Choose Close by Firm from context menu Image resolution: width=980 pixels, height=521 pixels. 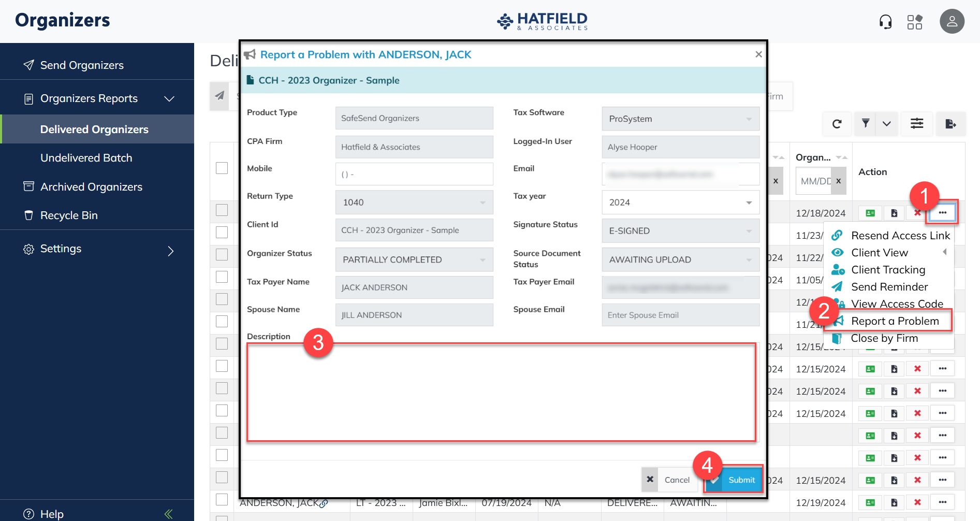click(884, 338)
